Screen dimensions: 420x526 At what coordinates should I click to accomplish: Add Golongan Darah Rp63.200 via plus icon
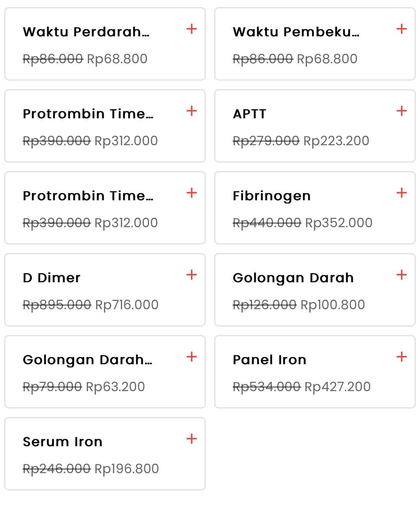coord(192,357)
